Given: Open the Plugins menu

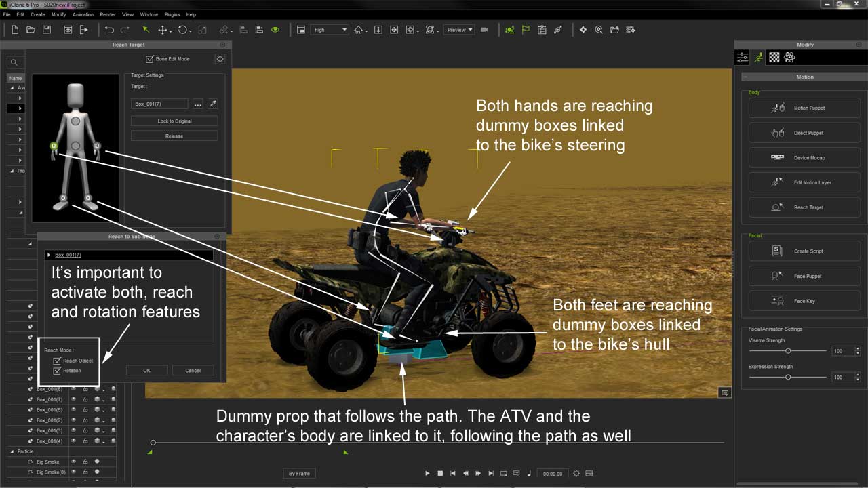Looking at the screenshot, I should tap(172, 14).
